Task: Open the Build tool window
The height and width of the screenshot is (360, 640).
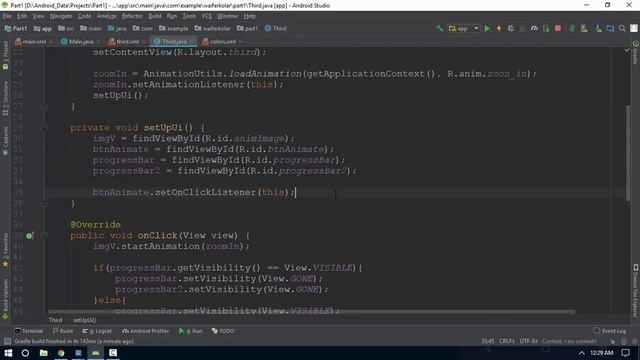Action: point(63,331)
